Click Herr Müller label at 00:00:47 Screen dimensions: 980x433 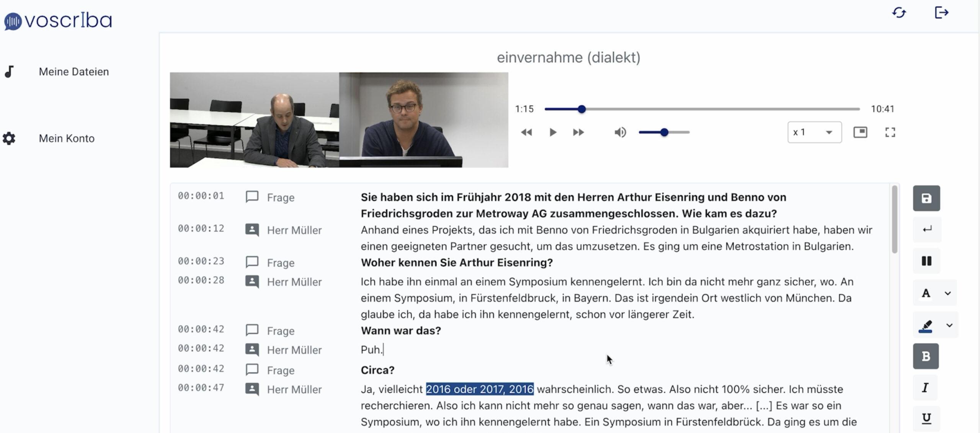pos(294,390)
